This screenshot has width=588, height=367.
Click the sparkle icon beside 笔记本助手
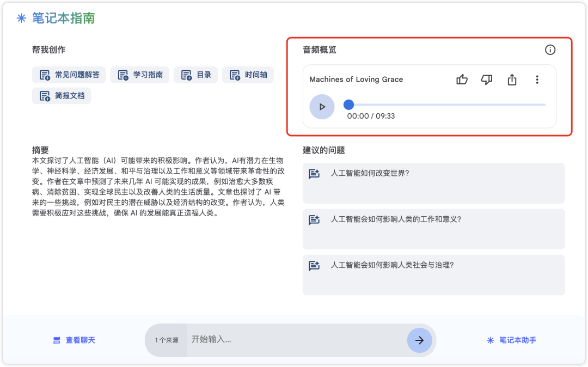[x=490, y=340]
